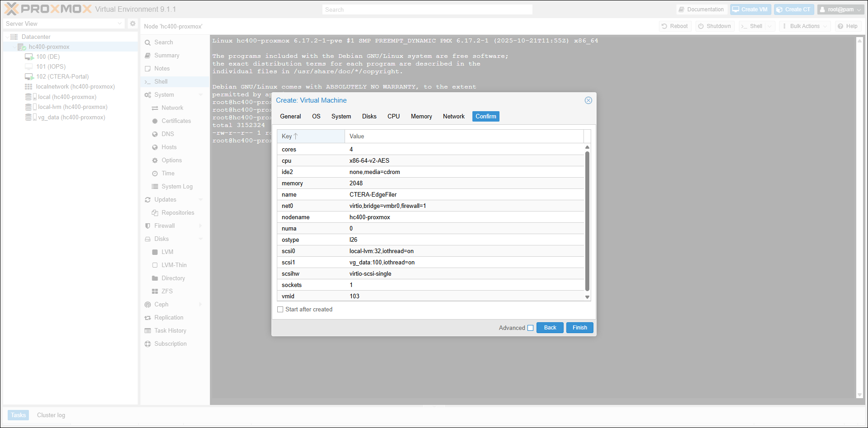
Task: Click the Network arrows icon
Action: coord(155,108)
